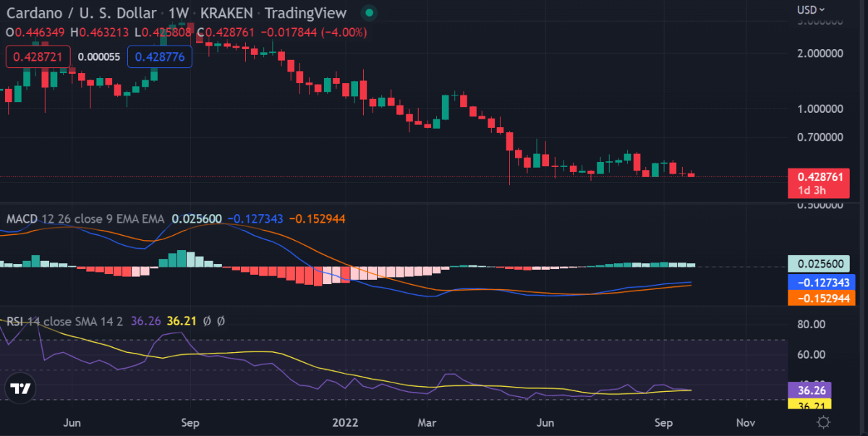The width and height of the screenshot is (868, 436).
Task: Click the 80.00 RSI scale label
Action: [812, 324]
